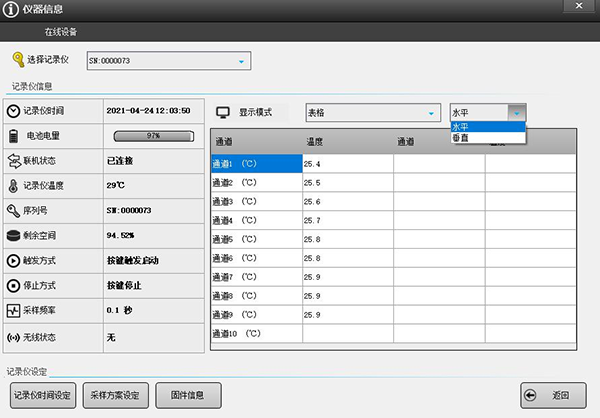This screenshot has width=600, height=418.
Task: Click the back arrow icon on 返回
Action: [530, 395]
